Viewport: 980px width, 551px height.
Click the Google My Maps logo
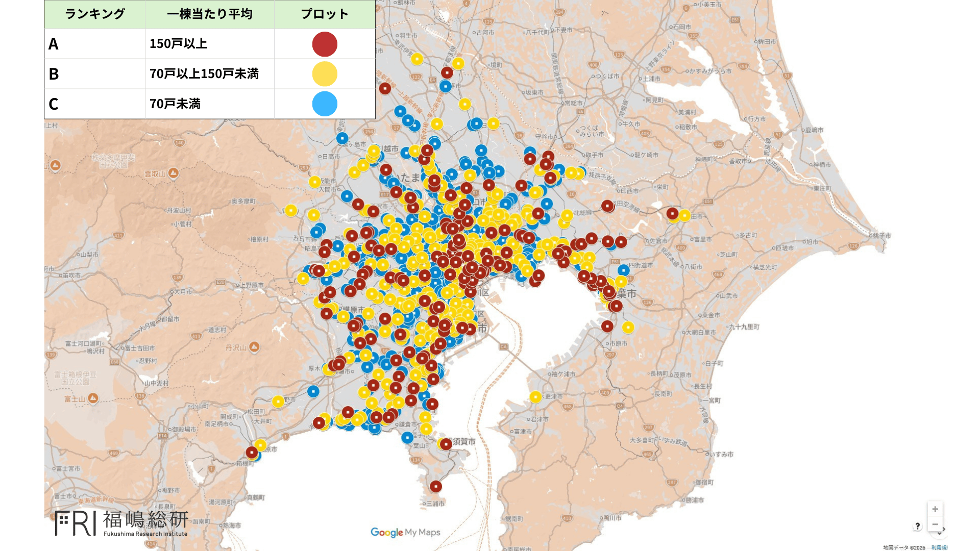pyautogui.click(x=405, y=532)
